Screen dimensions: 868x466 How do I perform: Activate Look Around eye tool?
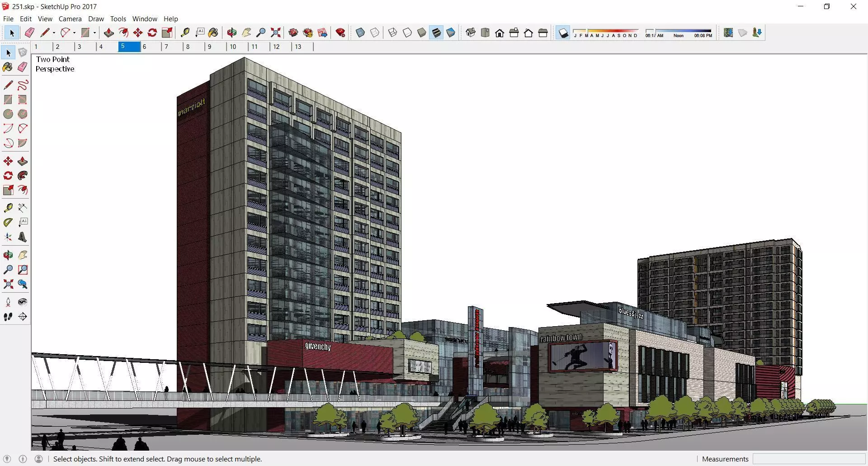pyautogui.click(x=23, y=302)
